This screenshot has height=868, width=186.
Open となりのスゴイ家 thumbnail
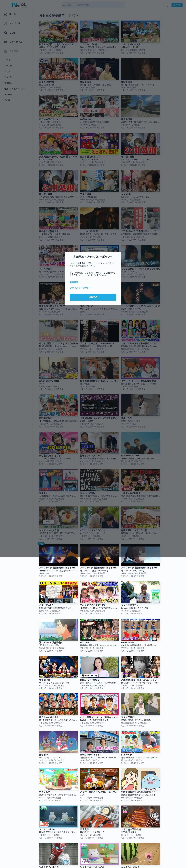click(99, 32)
